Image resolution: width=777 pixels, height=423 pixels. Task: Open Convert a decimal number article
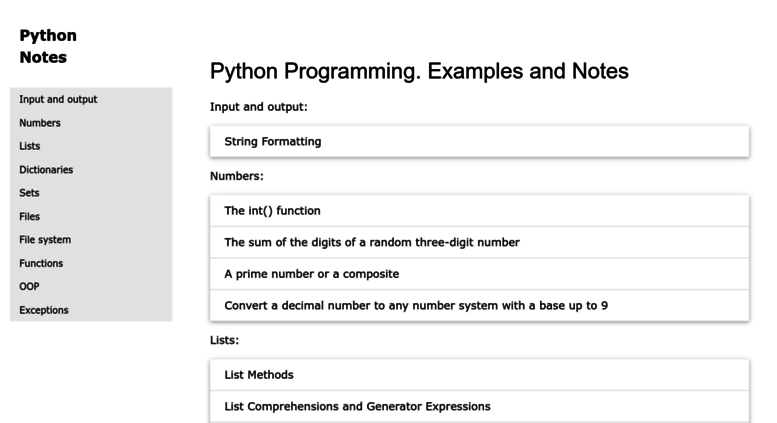click(479, 306)
